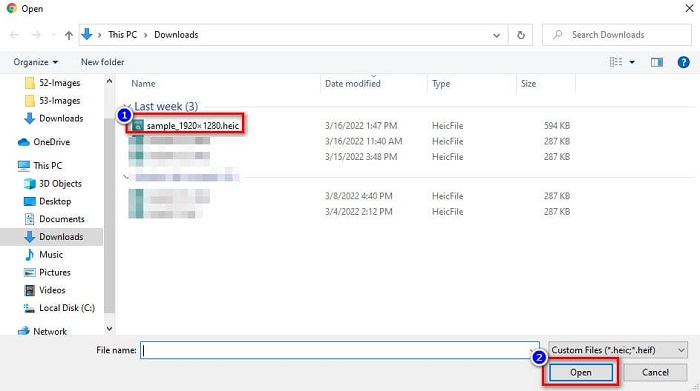Sort by the Type column header
The image size is (700, 391).
[x=441, y=83]
